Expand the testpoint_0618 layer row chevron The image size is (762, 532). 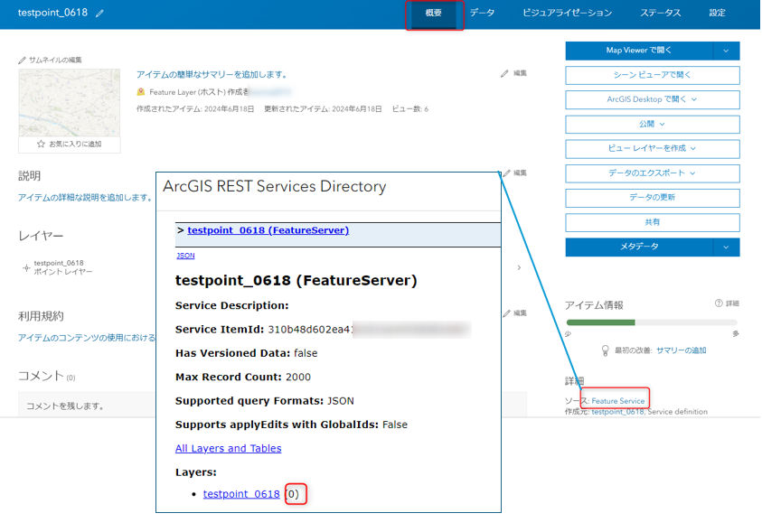(519, 267)
